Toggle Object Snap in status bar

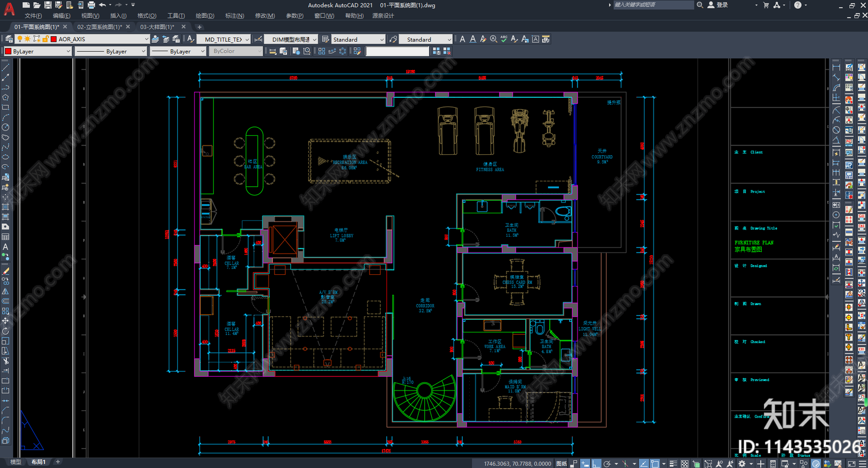tap(655, 464)
